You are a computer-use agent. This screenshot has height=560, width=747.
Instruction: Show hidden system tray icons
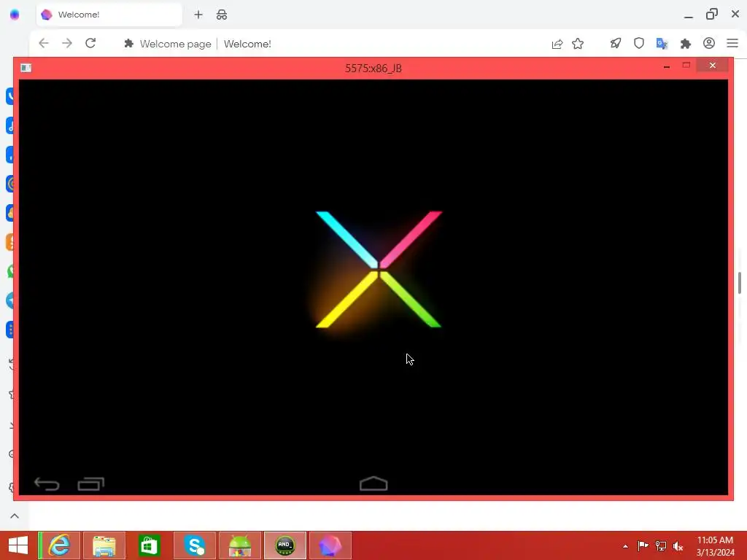[625, 546]
